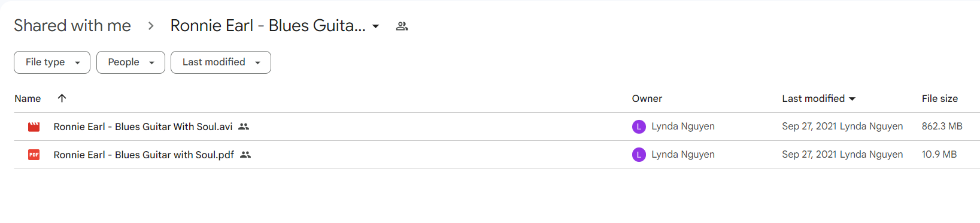980x223 pixels.
Task: Click the breadcrumb chevron separator
Action: coord(151,26)
